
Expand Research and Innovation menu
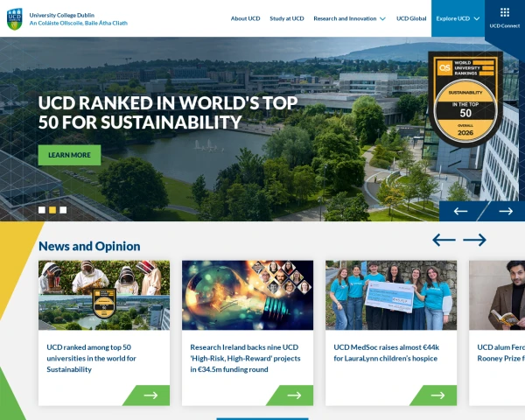(x=349, y=18)
